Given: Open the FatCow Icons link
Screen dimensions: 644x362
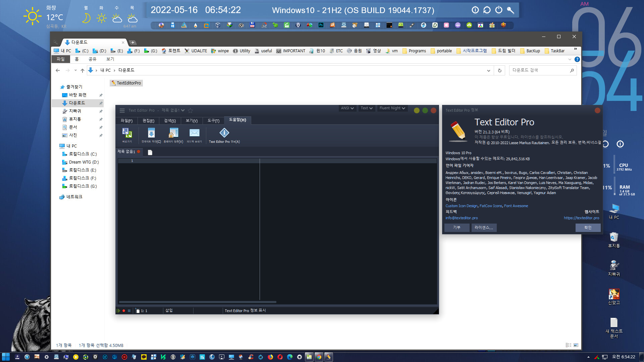Looking at the screenshot, I should [491, 206].
